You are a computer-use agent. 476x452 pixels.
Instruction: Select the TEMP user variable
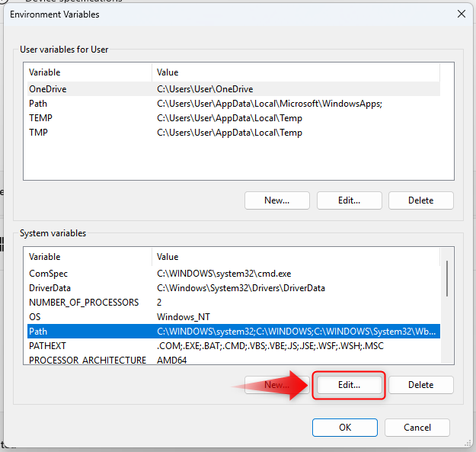(x=40, y=118)
